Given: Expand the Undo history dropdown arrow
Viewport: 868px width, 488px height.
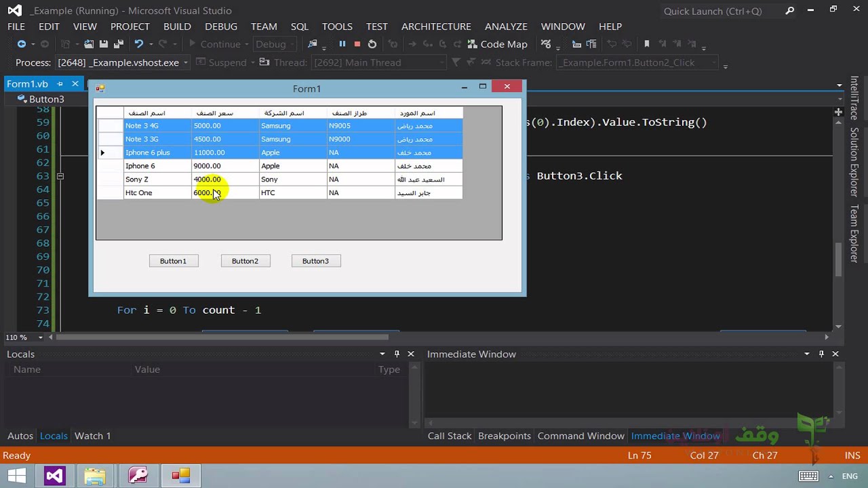Looking at the screenshot, I should click(150, 44).
